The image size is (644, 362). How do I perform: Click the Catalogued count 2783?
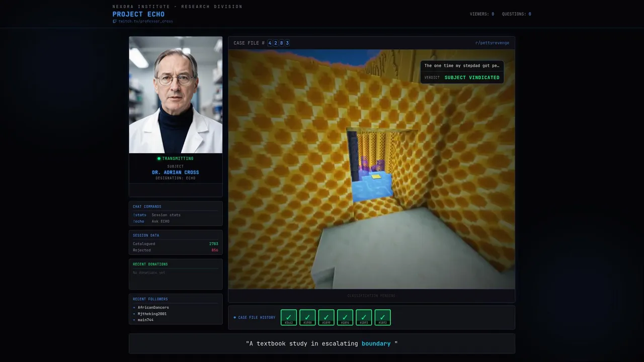point(214,244)
